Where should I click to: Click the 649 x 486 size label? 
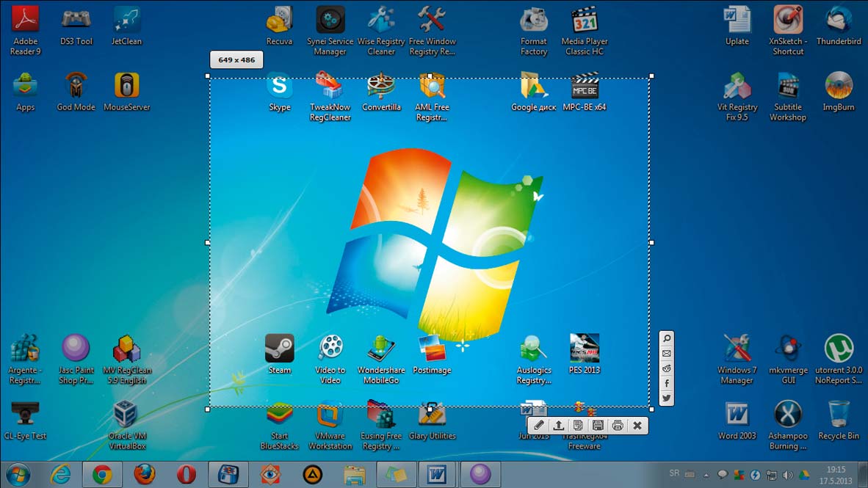[236, 59]
